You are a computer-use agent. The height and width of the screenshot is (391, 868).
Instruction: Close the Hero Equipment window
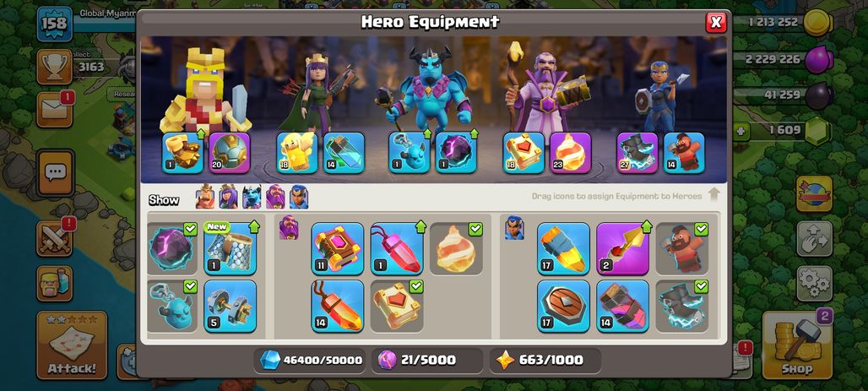(716, 22)
